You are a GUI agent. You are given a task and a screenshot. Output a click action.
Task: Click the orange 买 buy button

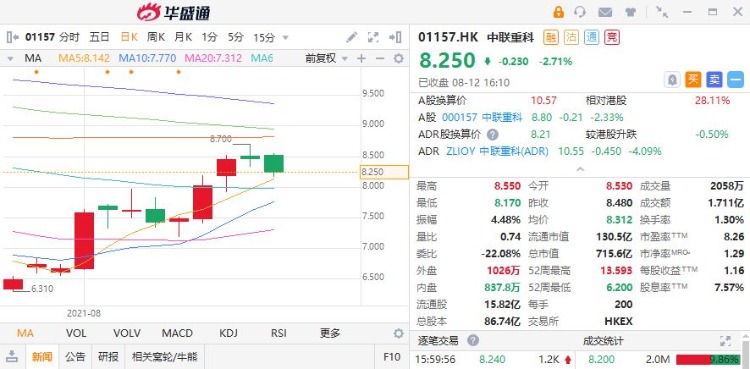coord(693,80)
